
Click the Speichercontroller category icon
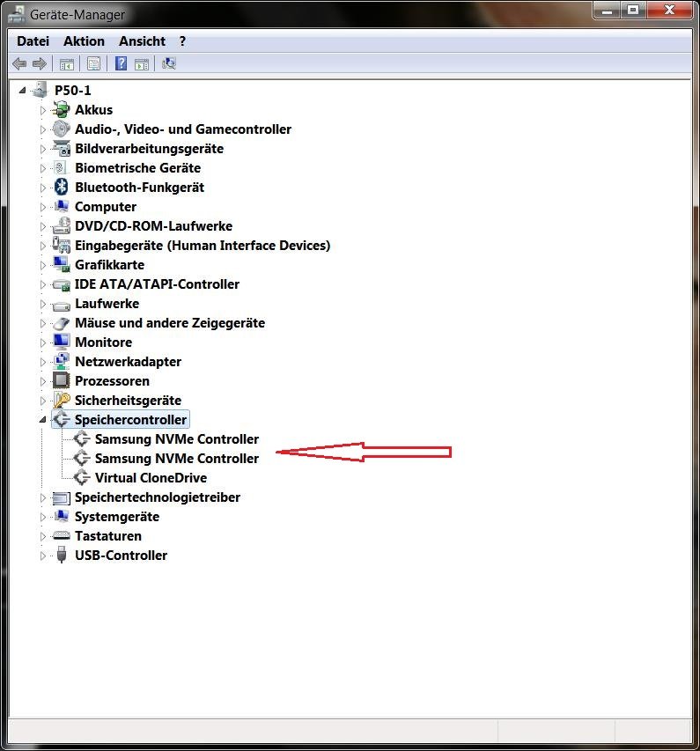coord(62,420)
